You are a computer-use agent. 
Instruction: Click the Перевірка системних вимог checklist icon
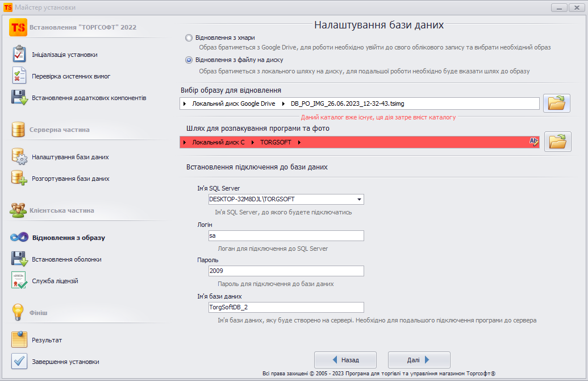pyautogui.click(x=19, y=76)
